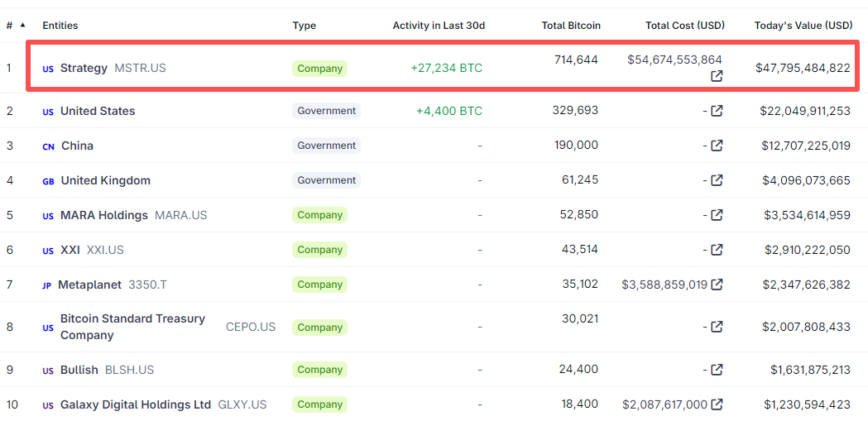Sort by Today's Value (USD) header
The width and height of the screenshot is (868, 421).
coord(803,26)
